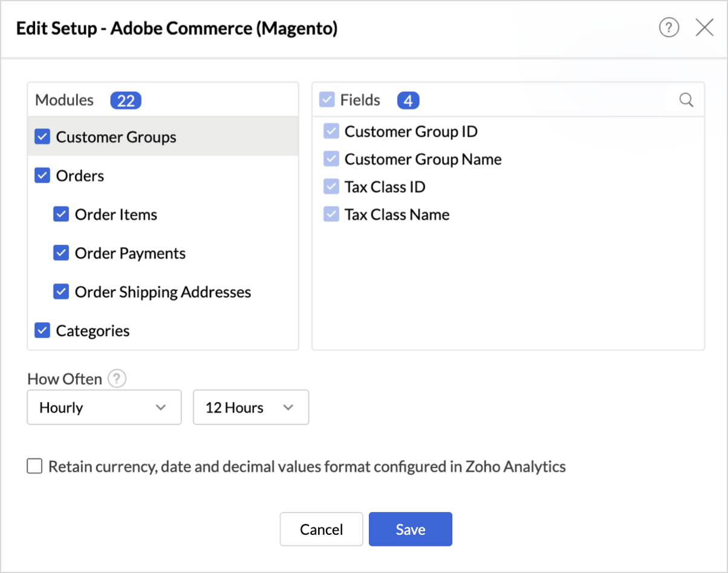The image size is (728, 573).
Task: Select the Categories module label
Action: click(93, 331)
